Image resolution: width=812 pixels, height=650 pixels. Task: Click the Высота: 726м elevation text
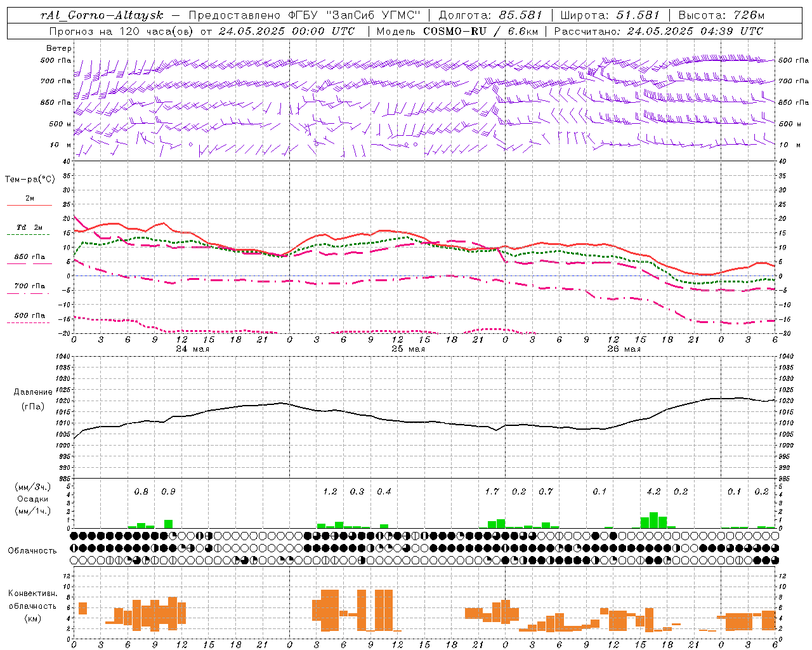[x=721, y=15]
